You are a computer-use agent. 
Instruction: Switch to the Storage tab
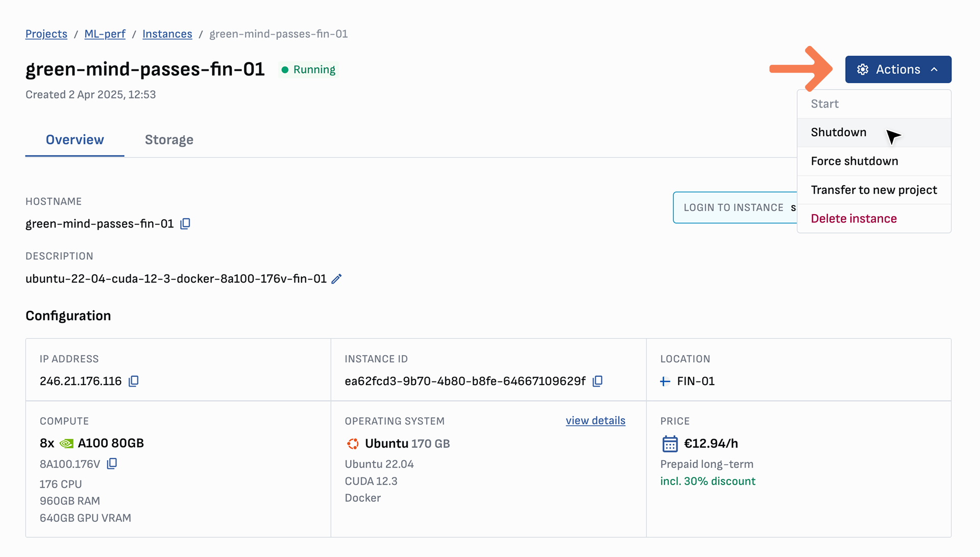169,140
